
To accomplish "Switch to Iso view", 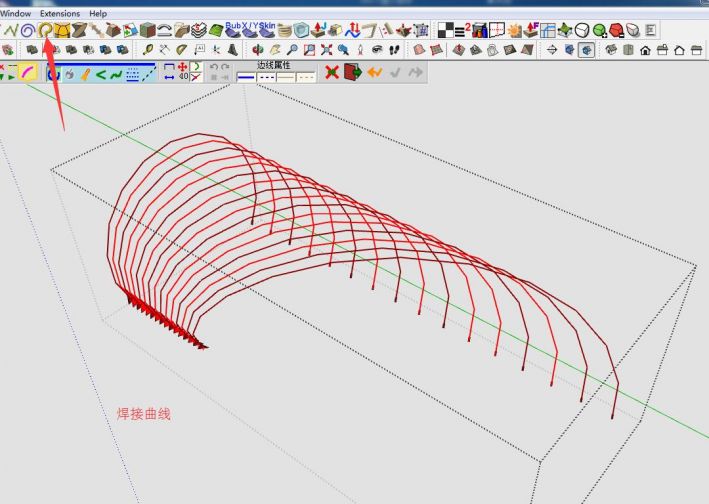I will 611,49.
